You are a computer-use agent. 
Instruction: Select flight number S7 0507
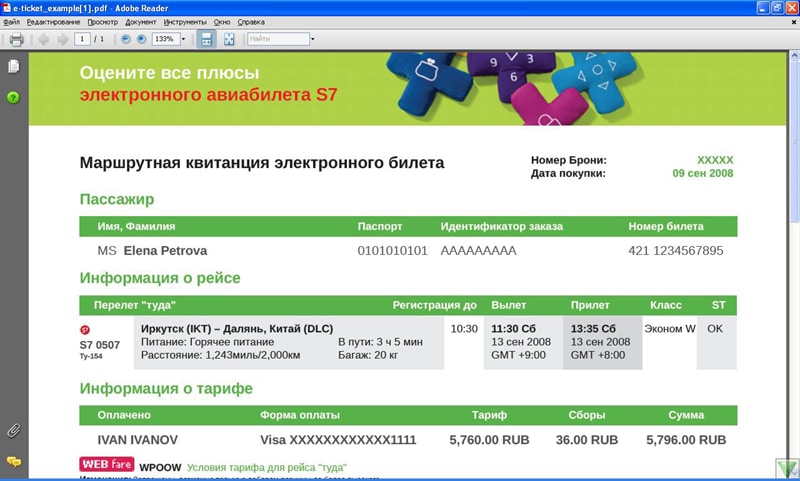[100, 345]
